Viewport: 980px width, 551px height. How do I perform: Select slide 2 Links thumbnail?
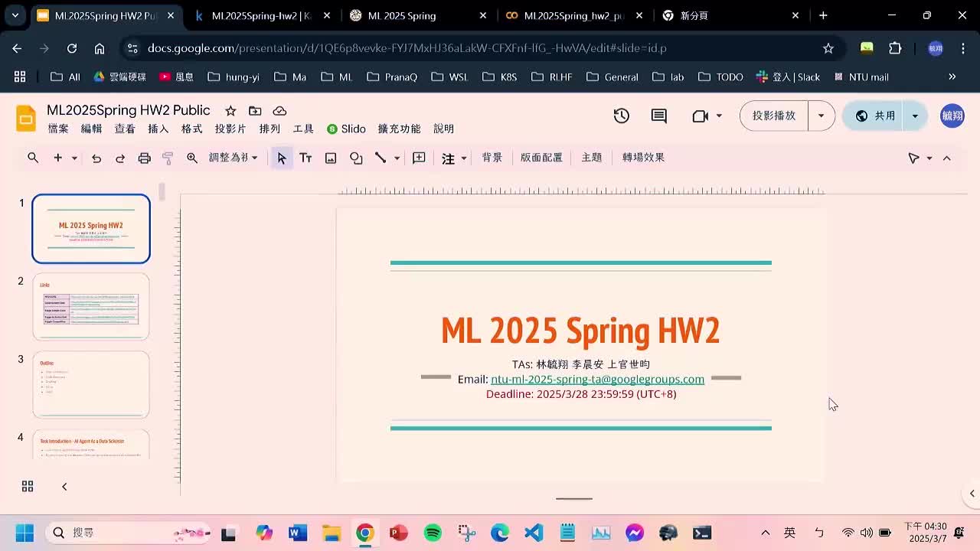(91, 307)
